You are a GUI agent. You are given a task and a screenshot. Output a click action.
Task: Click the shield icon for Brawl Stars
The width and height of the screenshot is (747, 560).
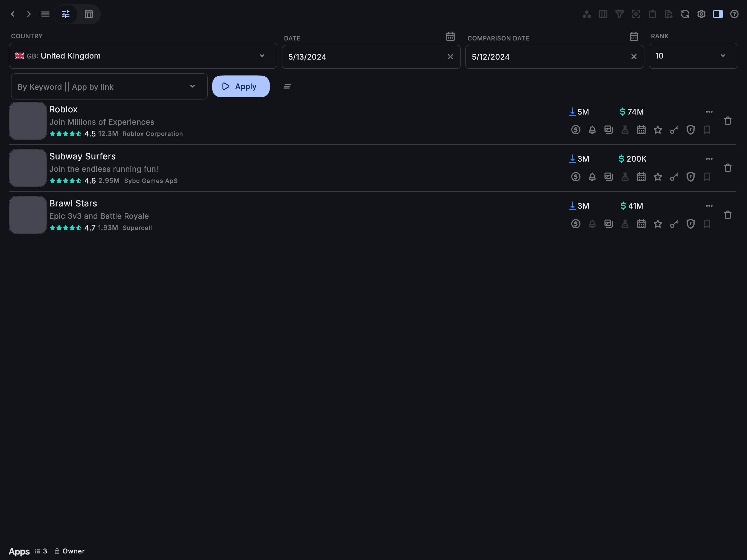pyautogui.click(x=691, y=224)
